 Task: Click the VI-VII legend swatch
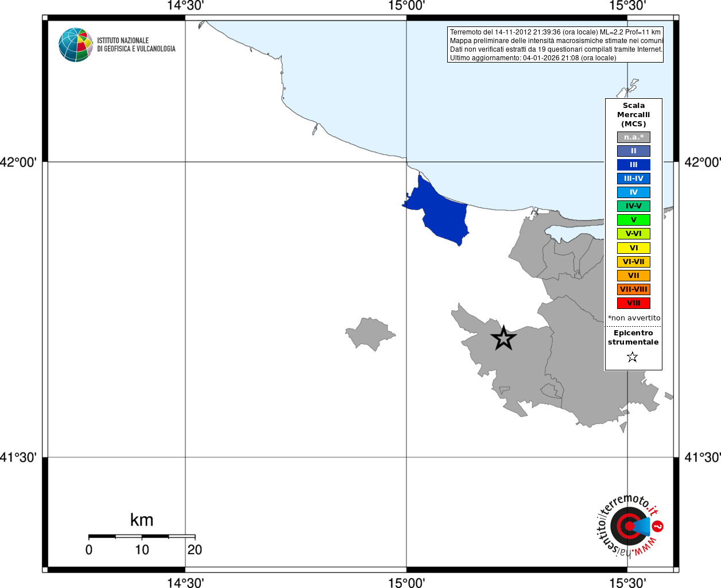634,262
